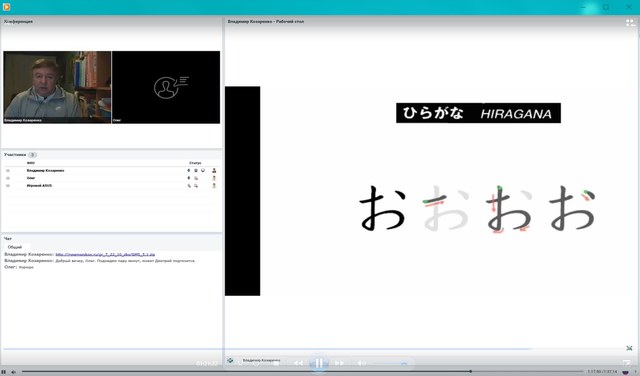This screenshot has width=640, height=376.
Task: Click the rewind button in the overlay controls
Action: pyautogui.click(x=299, y=363)
